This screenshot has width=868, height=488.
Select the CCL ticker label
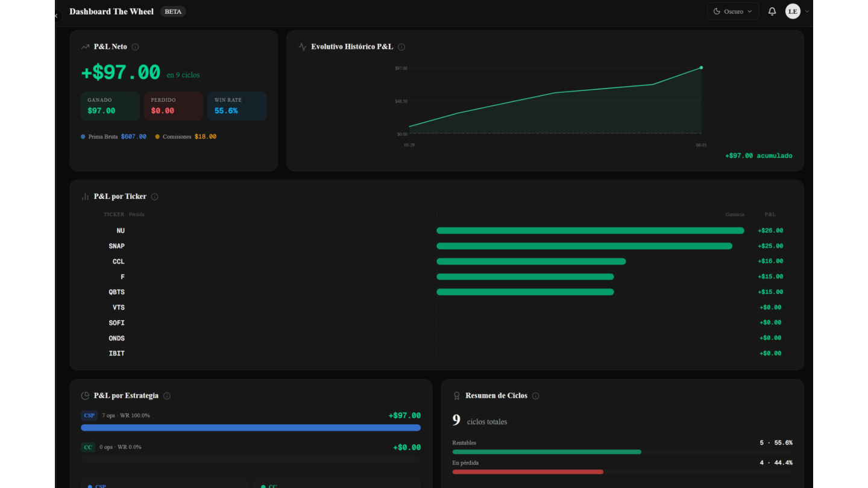[x=119, y=261]
